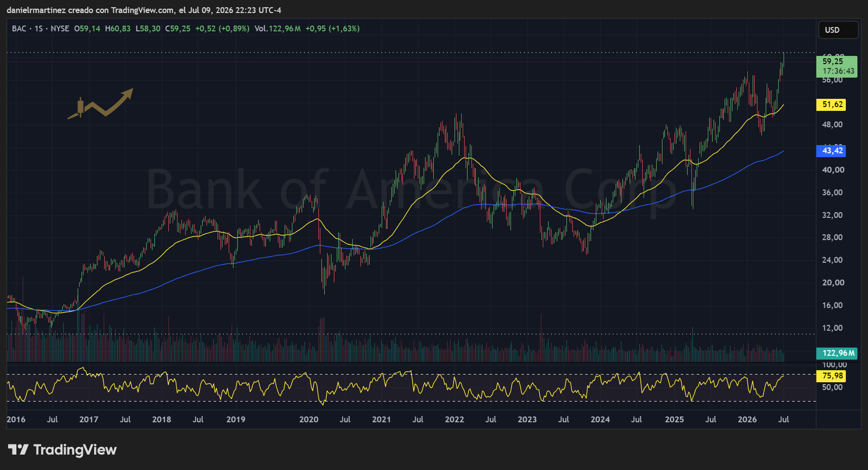Select the candlestick uptrend arrow icon
The height and width of the screenshot is (470, 868).
pyautogui.click(x=100, y=103)
